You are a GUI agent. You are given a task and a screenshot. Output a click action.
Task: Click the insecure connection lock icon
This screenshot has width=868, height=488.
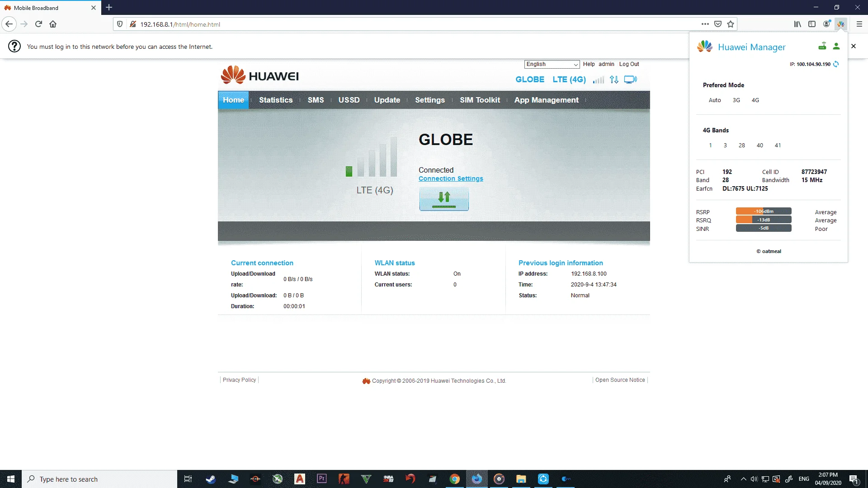pyautogui.click(x=133, y=24)
